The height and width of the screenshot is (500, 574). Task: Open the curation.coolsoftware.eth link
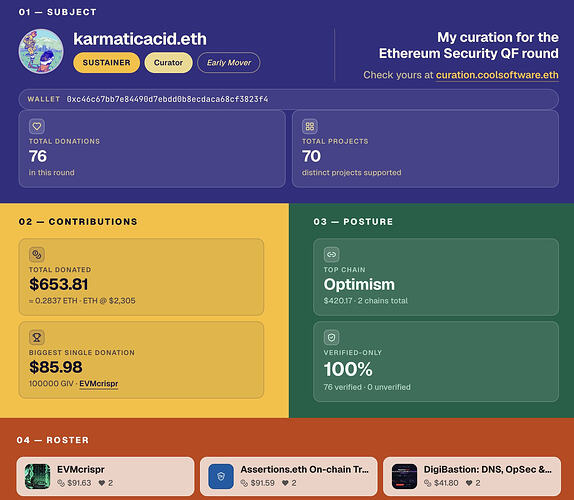(497, 75)
